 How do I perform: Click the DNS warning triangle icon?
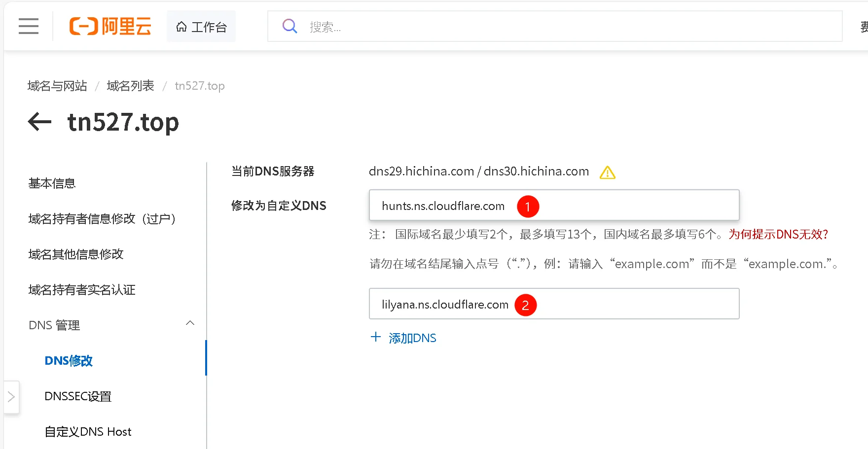click(608, 173)
